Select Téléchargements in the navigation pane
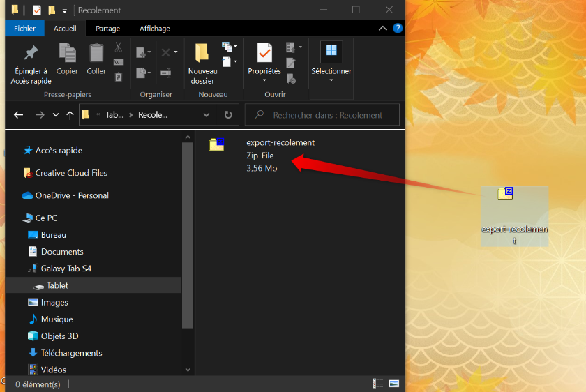Viewport: 586px width, 392px height. coord(71,353)
